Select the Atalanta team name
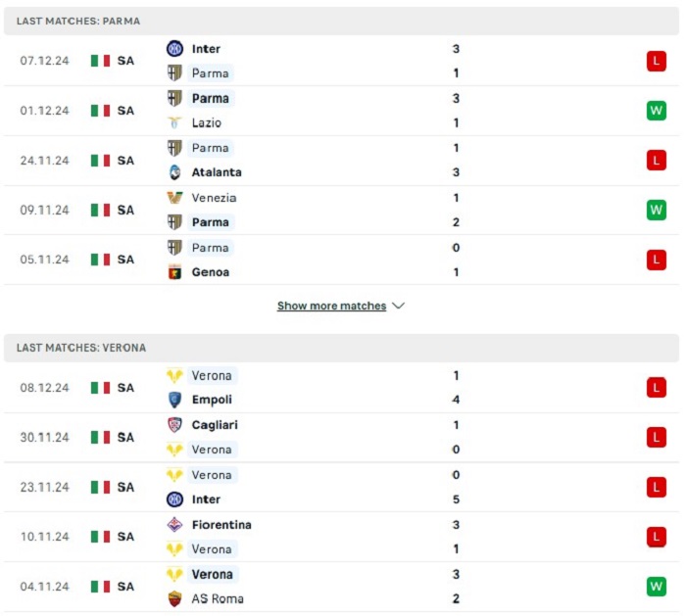Viewport: 686px width, 616px height. point(217,172)
